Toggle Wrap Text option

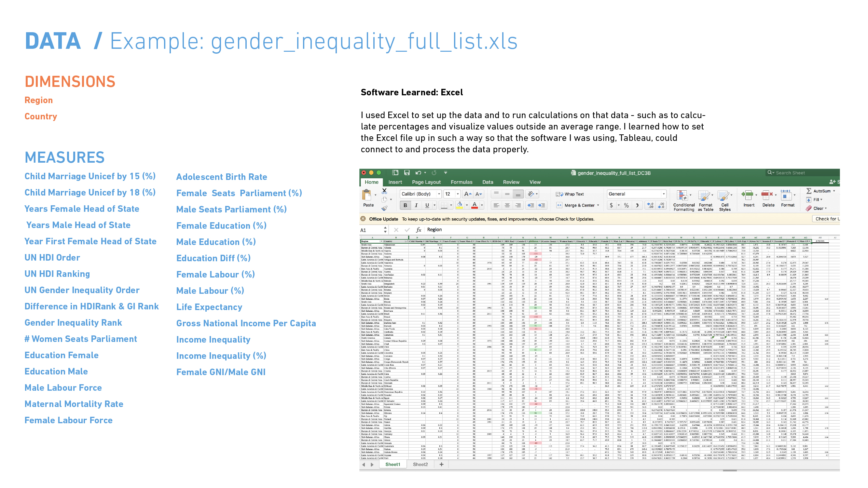[x=570, y=194]
